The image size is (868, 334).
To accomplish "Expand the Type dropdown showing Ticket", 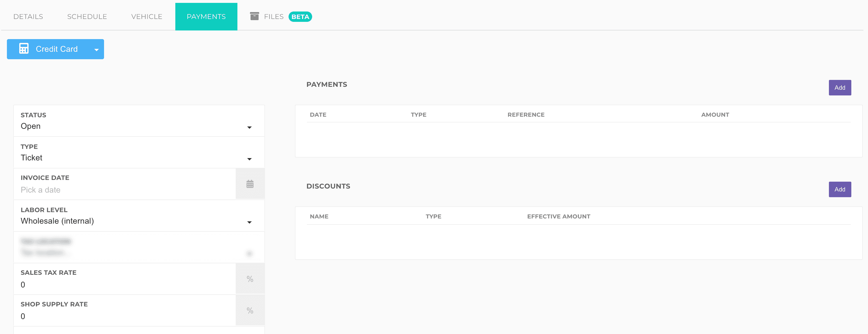I will click(x=249, y=159).
